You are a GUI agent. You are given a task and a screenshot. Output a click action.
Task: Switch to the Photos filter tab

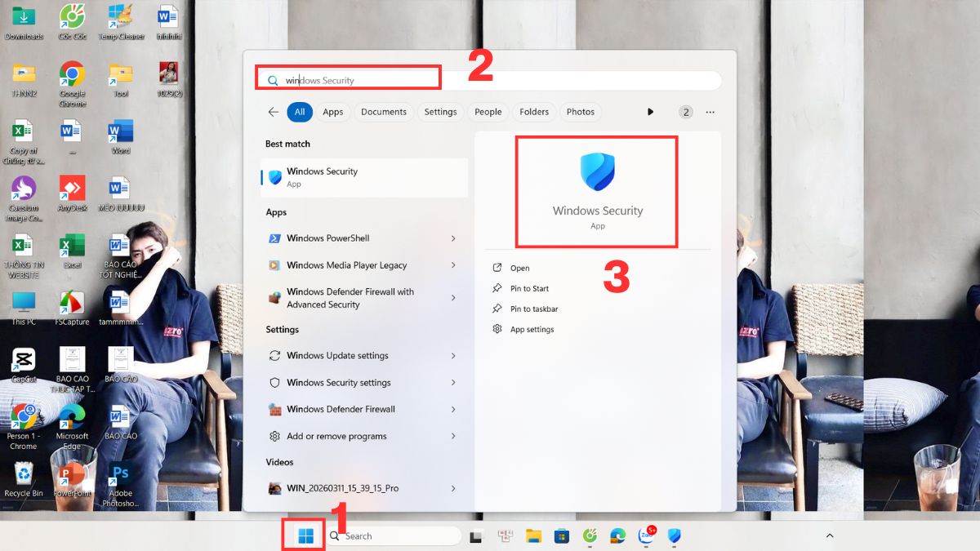click(x=581, y=112)
